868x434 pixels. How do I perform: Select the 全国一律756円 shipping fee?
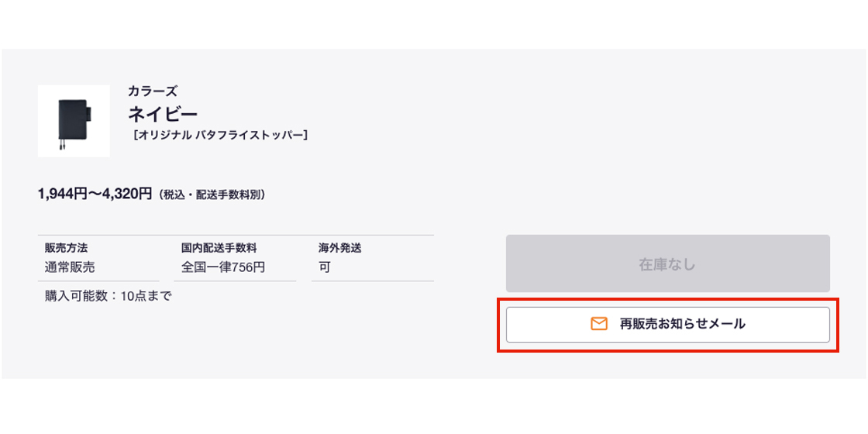[223, 267]
